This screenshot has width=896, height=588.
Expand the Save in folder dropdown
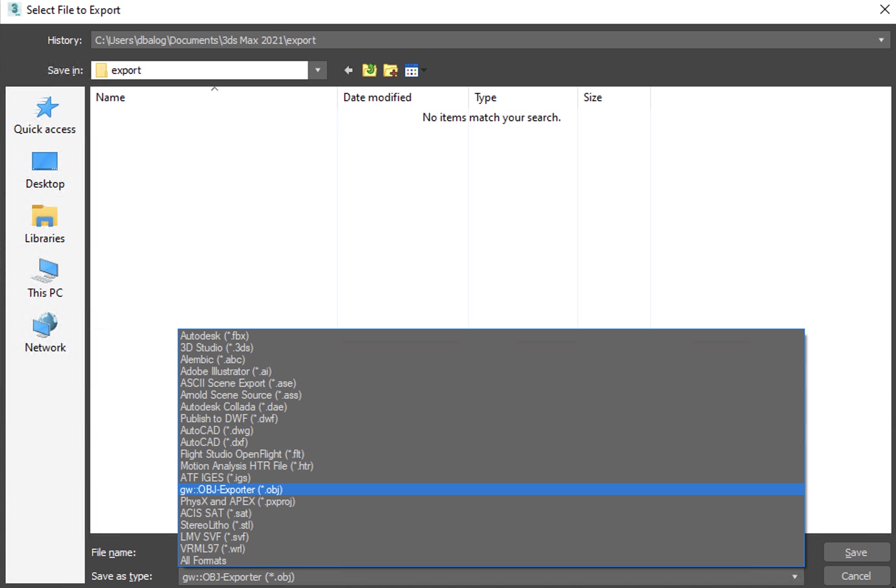[x=318, y=70]
